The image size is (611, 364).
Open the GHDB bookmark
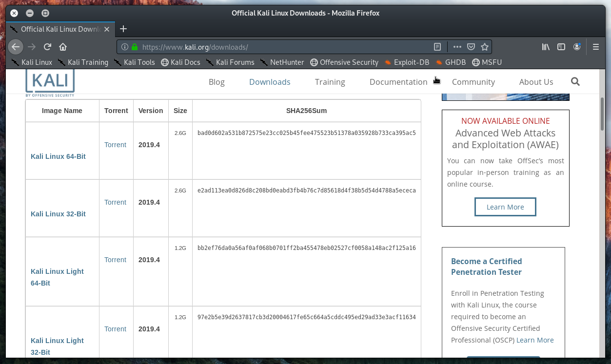pyautogui.click(x=451, y=62)
